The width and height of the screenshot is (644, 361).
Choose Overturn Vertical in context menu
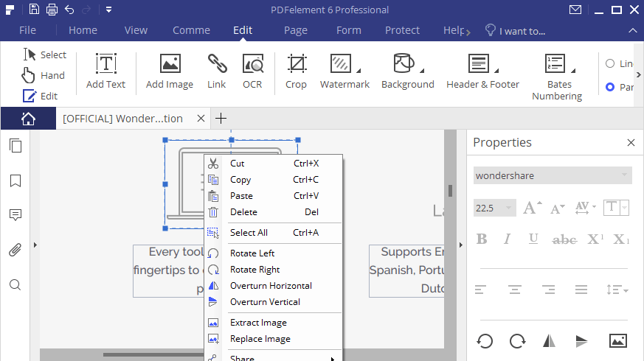click(273, 302)
